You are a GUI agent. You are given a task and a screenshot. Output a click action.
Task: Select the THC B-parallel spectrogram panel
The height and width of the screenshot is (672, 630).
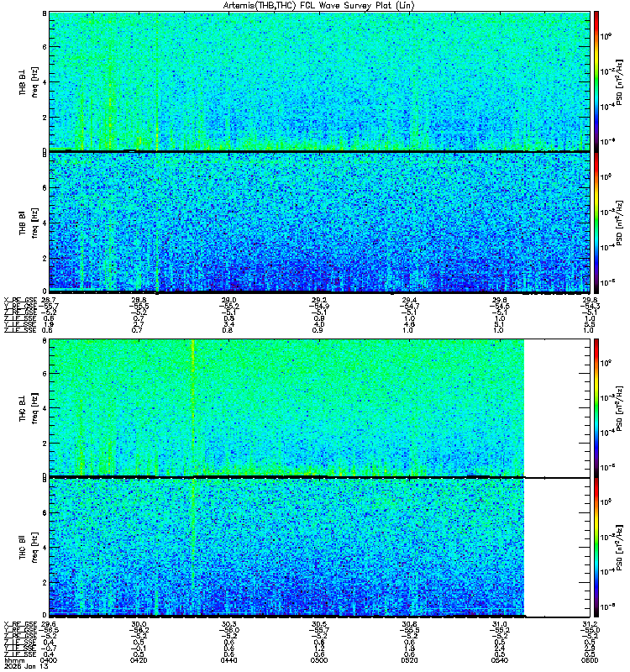[320, 548]
